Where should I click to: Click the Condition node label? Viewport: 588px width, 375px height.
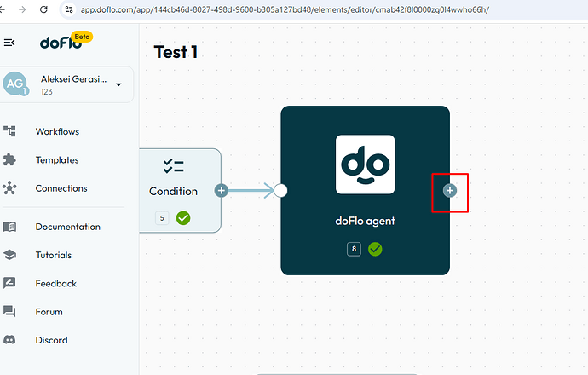click(x=173, y=191)
